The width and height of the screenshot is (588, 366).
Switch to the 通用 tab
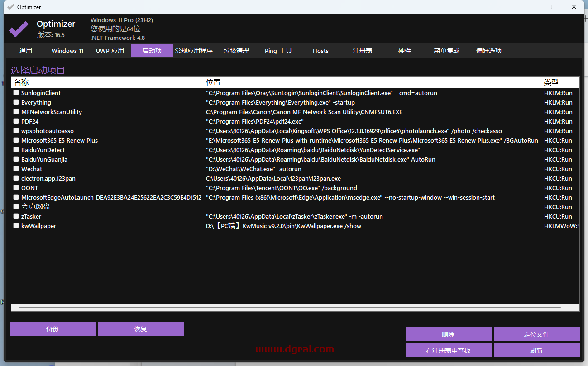26,51
